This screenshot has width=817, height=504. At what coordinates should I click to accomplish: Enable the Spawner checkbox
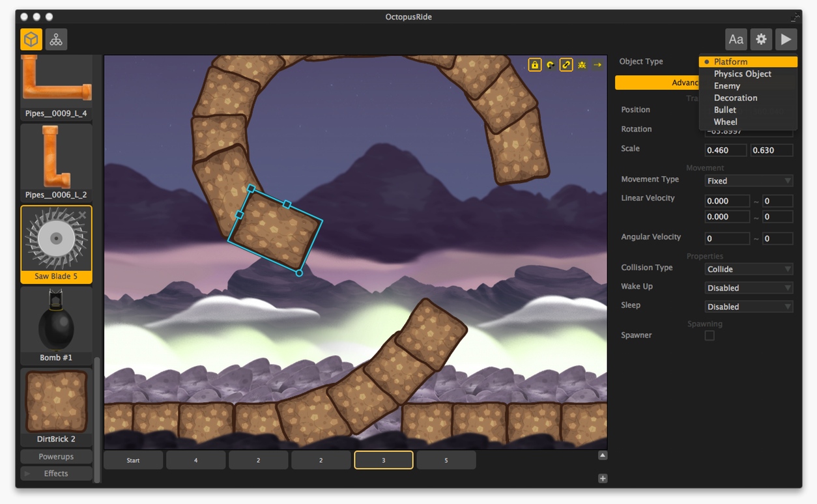(709, 335)
